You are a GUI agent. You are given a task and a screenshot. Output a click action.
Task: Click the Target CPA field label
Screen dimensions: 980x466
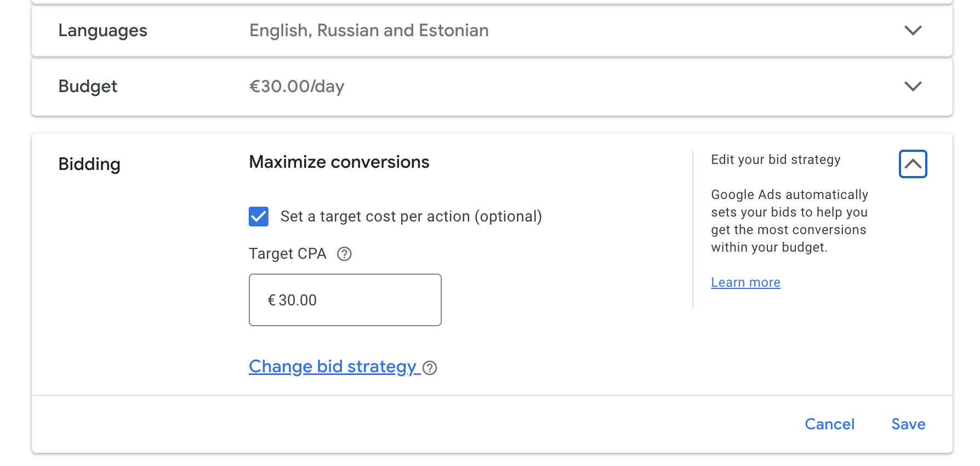[287, 254]
